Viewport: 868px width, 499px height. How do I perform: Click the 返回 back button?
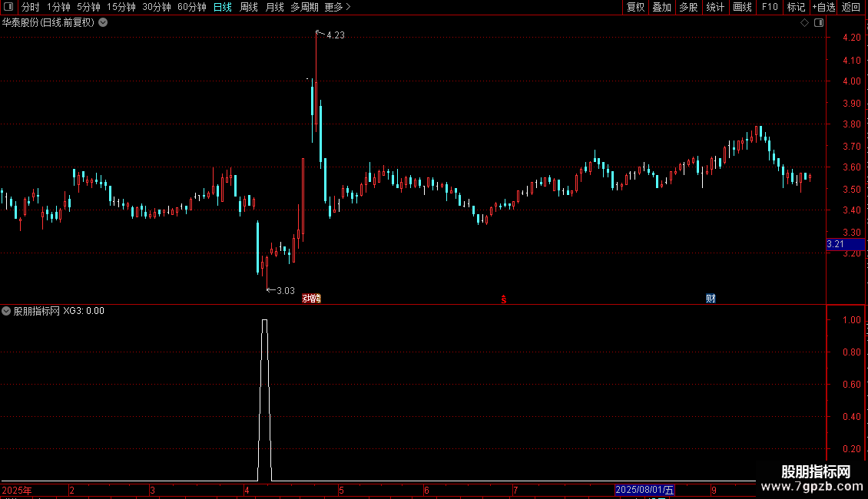pos(851,7)
